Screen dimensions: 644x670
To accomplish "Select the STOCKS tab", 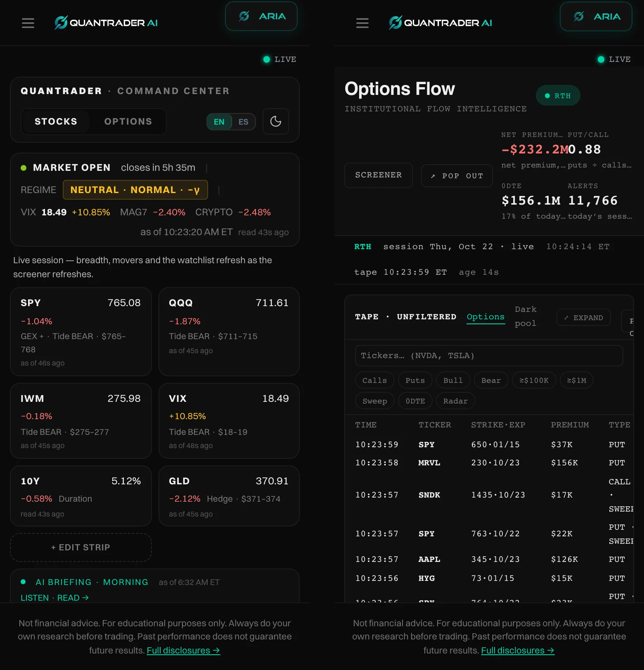I will pos(56,121).
